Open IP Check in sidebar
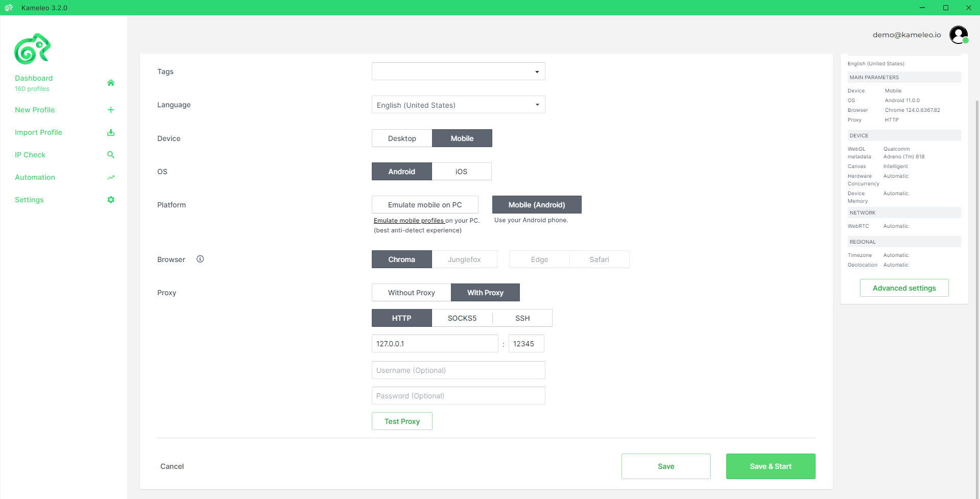Image resolution: width=980 pixels, height=499 pixels. [x=30, y=155]
